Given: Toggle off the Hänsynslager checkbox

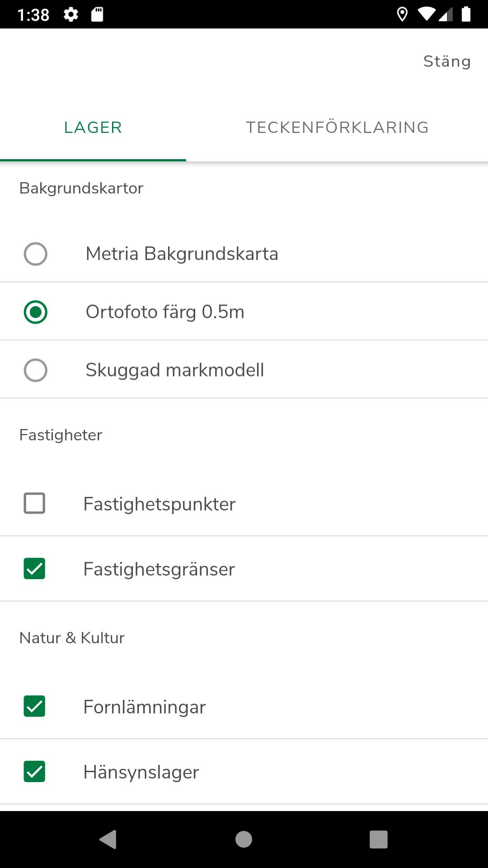Looking at the screenshot, I should (x=34, y=771).
